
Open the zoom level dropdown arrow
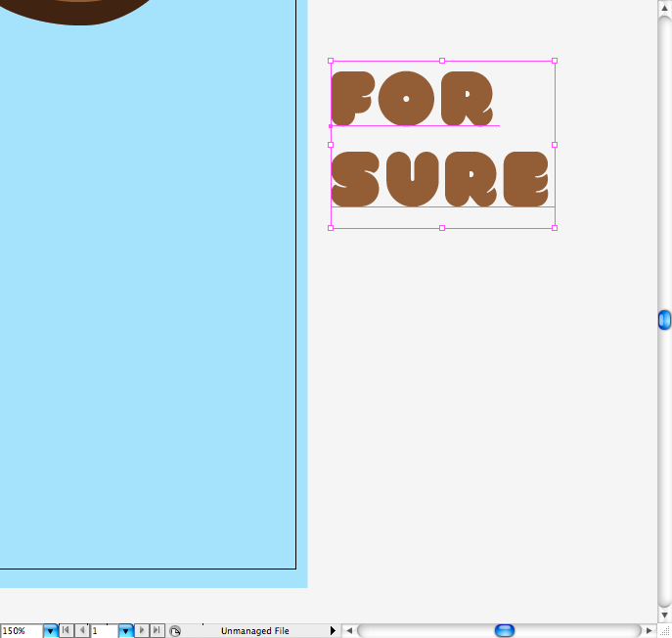point(50,631)
